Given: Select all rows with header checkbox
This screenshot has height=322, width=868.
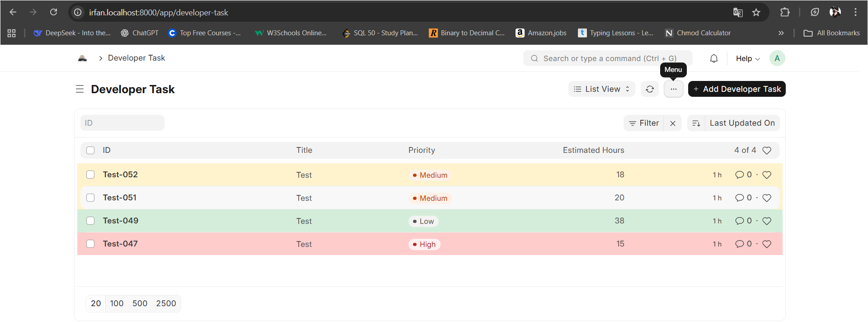Looking at the screenshot, I should point(90,150).
